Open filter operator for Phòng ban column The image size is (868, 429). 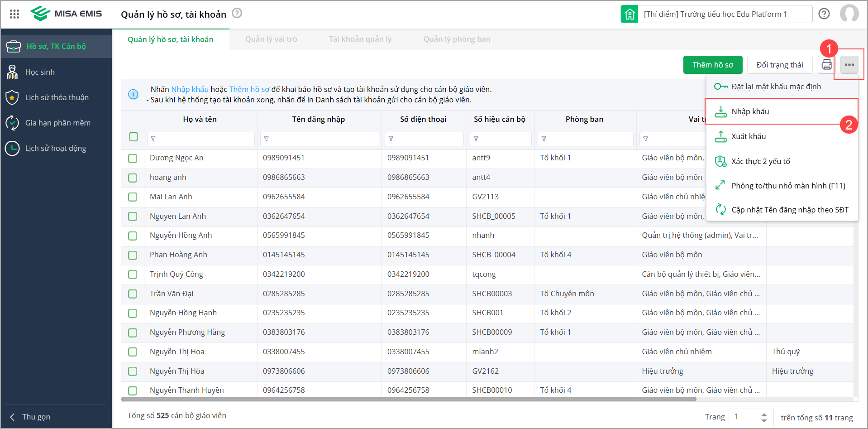[544, 139]
